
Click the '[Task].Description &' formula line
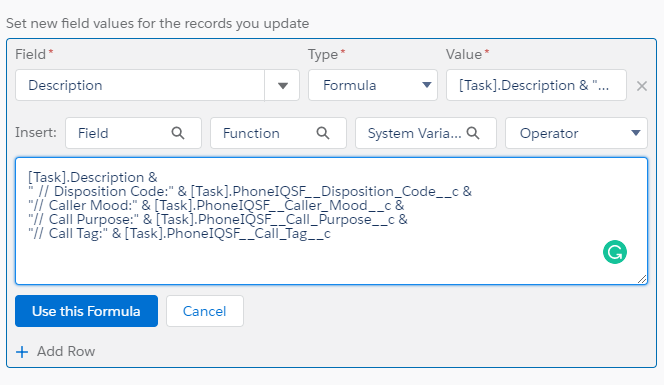[93, 177]
